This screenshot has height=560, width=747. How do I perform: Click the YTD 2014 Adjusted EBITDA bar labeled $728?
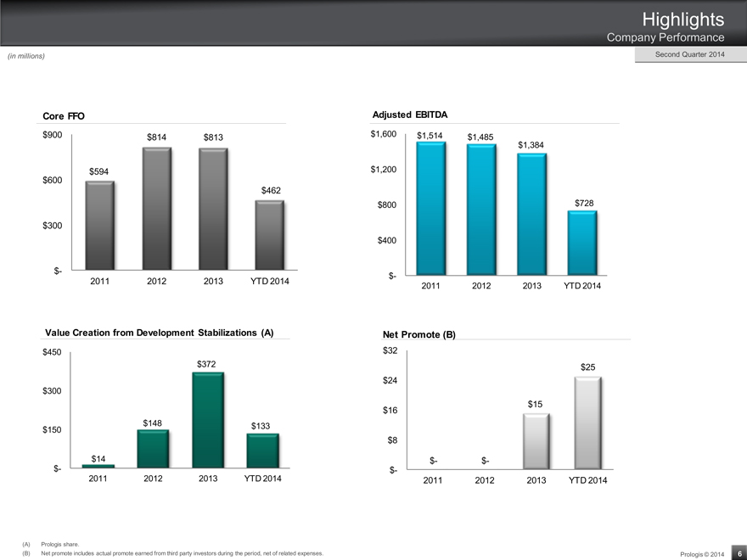pos(582,243)
